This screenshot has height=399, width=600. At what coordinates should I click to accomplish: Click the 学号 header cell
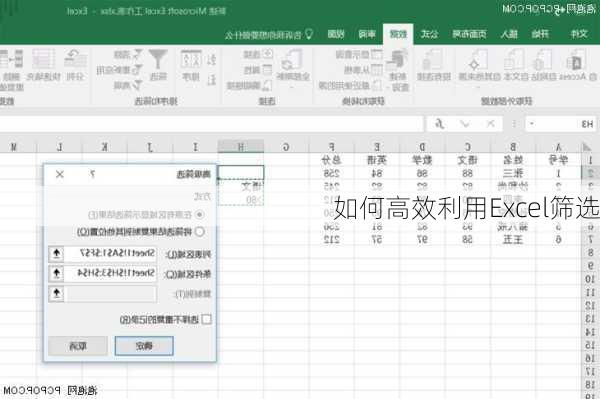558,160
